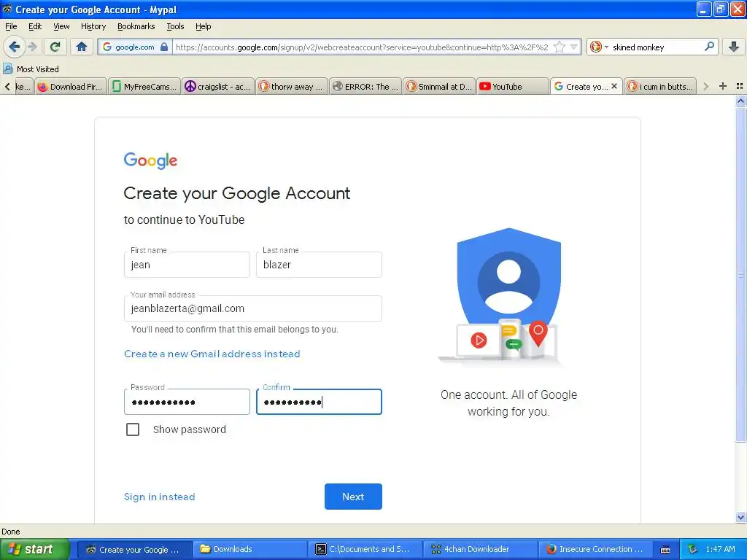Click the address bar URL text
This screenshot has height=560, width=747.
pyautogui.click(x=362, y=47)
